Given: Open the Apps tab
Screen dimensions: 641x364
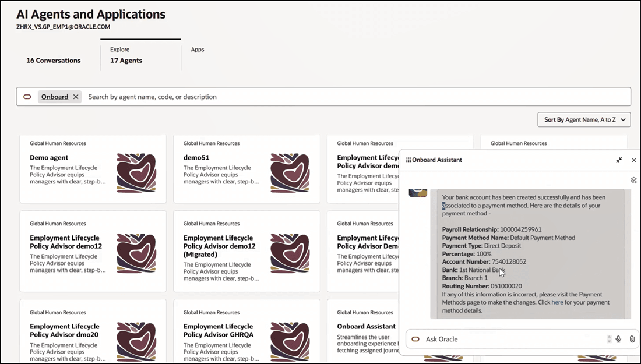Looking at the screenshot, I should [198, 50].
